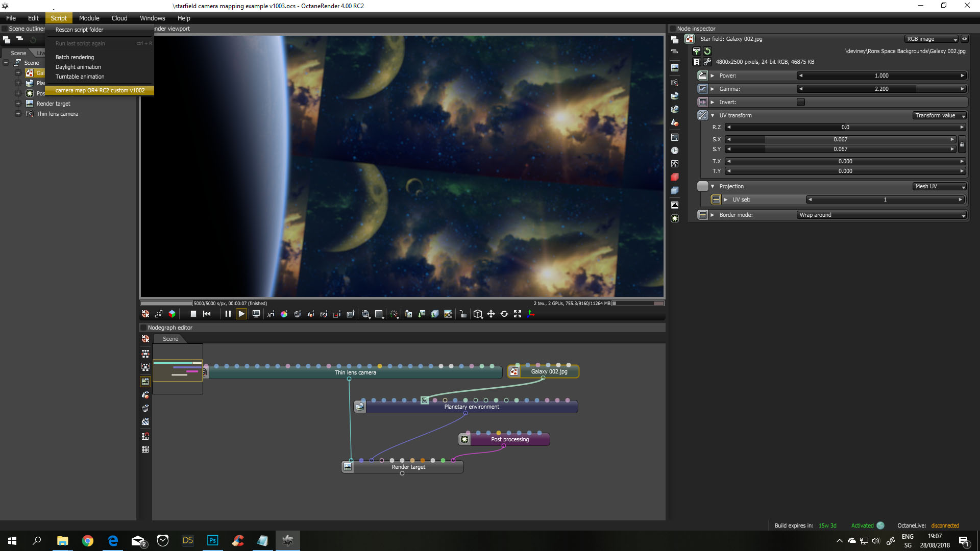Click the restart render icon
980x551 pixels.
207,314
